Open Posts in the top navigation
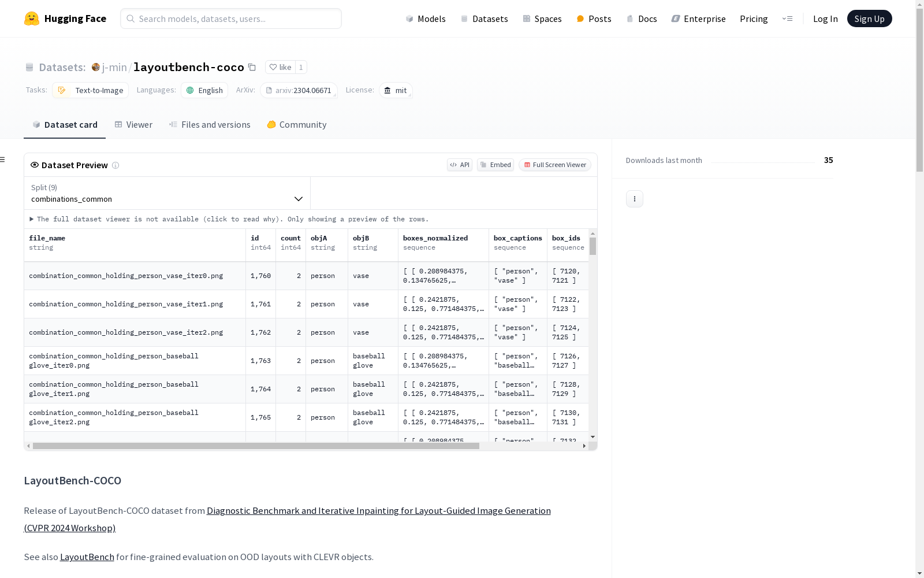Screen dimensions: 924x578 (x=594, y=18)
